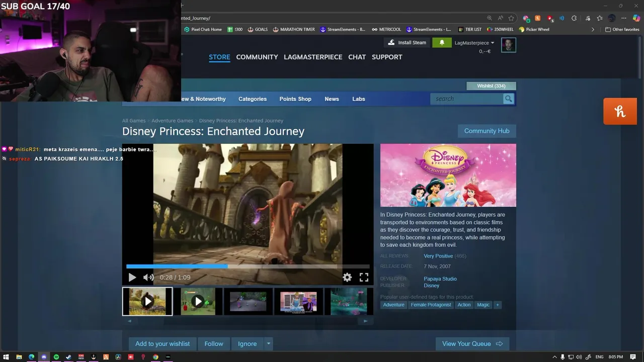Click the Install Steam button
Image resolution: width=644 pixels, height=362 pixels.
coord(407,43)
